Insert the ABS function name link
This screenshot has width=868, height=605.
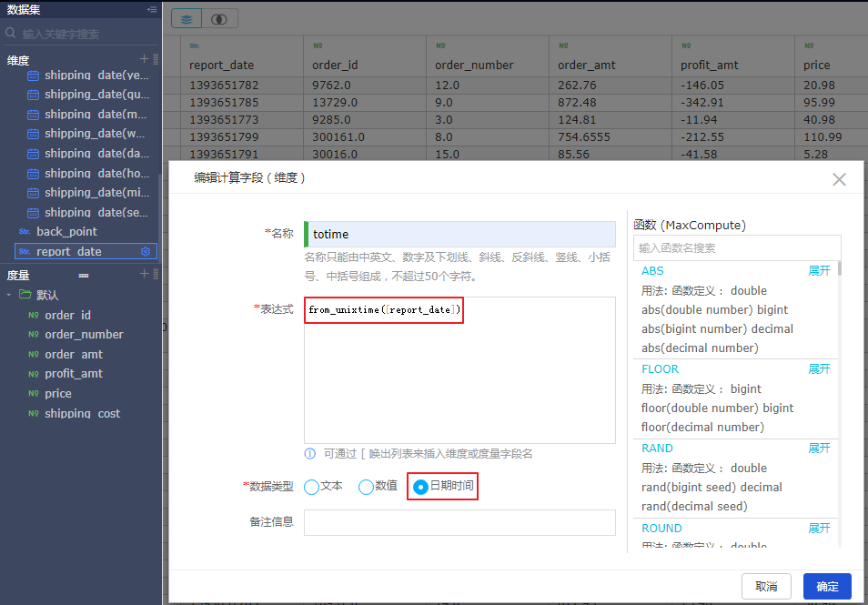(x=652, y=271)
